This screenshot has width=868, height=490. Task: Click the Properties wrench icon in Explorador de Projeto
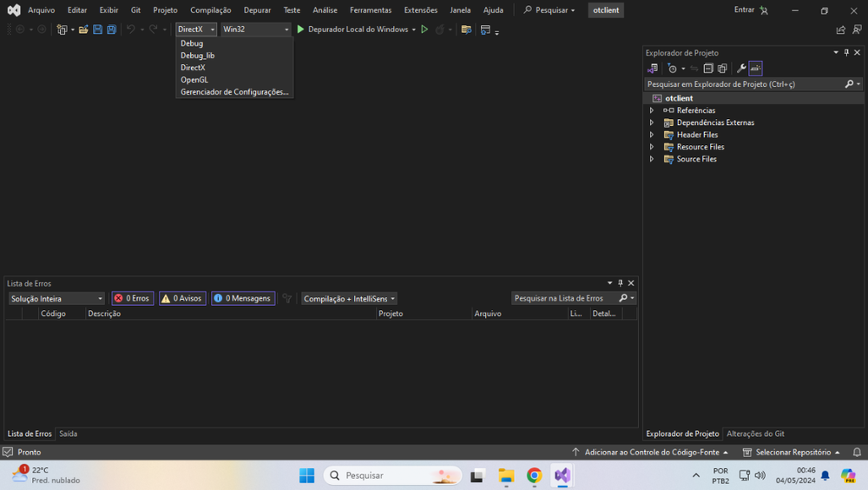740,69
